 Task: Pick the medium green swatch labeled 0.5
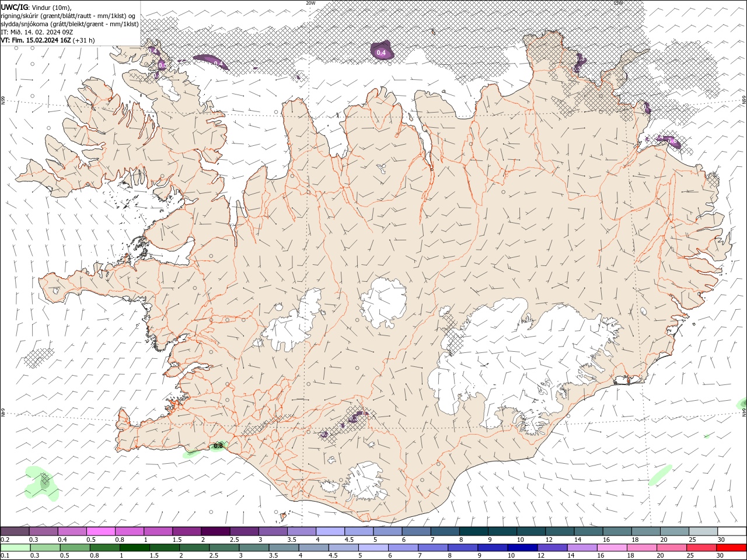click(x=75, y=548)
